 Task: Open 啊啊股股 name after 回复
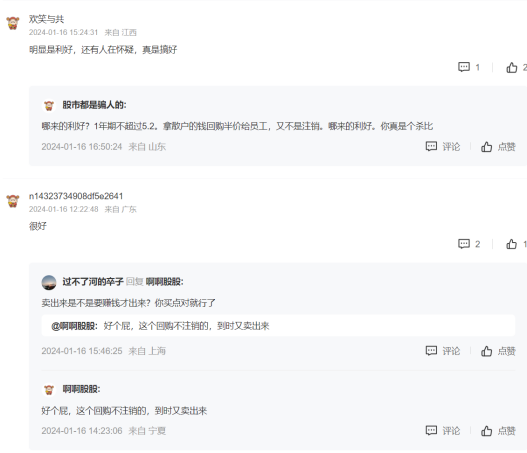click(x=165, y=282)
